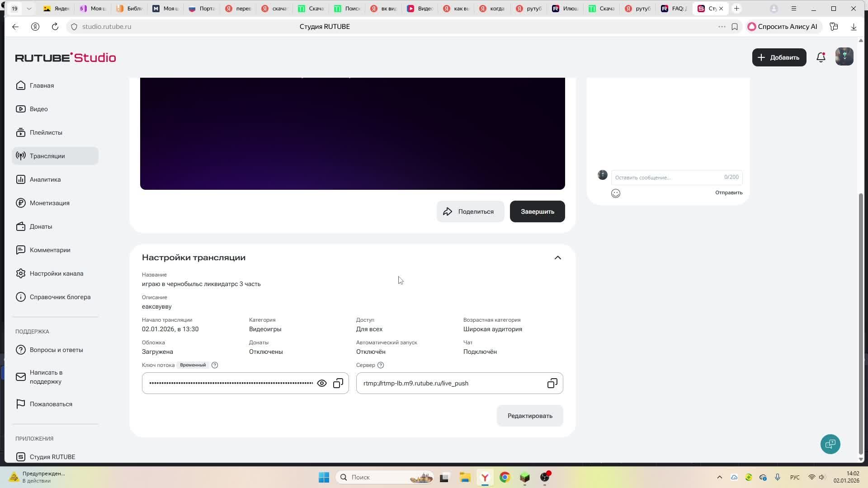Screen dimensions: 868x488
Task: Open Монетизация sidebar section
Action: pyautogui.click(x=49, y=203)
